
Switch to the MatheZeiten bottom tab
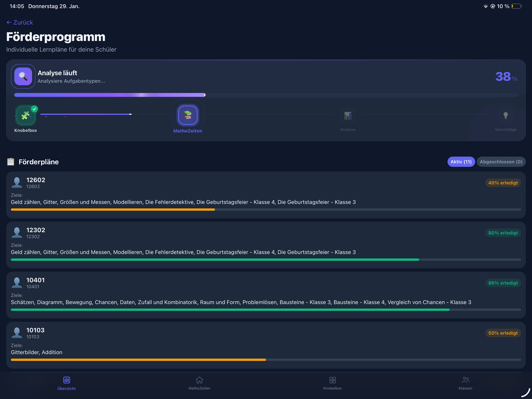coord(199,383)
